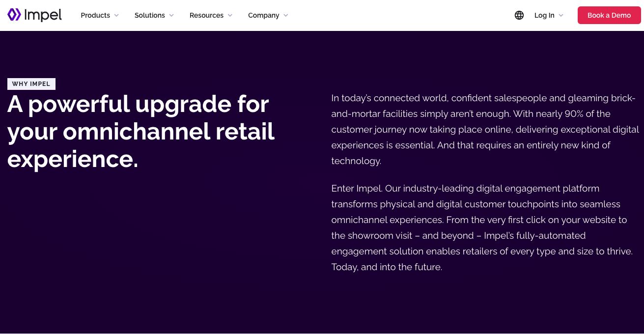The height and width of the screenshot is (334, 644).
Task: Click the paragraph starting 'In today's connected world'
Action: (x=485, y=129)
